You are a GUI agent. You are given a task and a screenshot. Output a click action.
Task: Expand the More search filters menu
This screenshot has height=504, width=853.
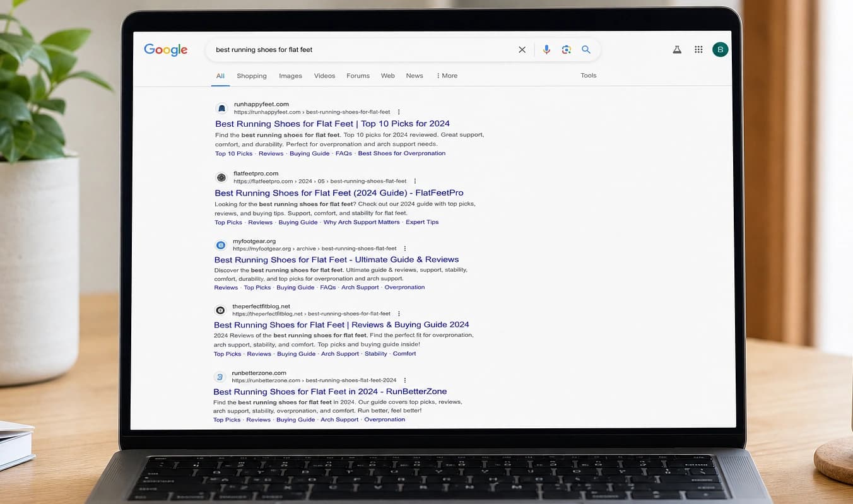point(447,76)
